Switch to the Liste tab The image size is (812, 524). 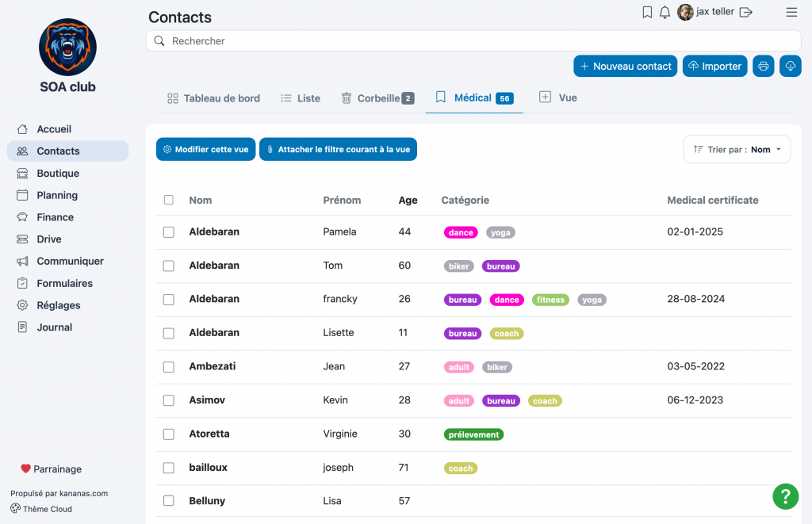[x=301, y=98]
